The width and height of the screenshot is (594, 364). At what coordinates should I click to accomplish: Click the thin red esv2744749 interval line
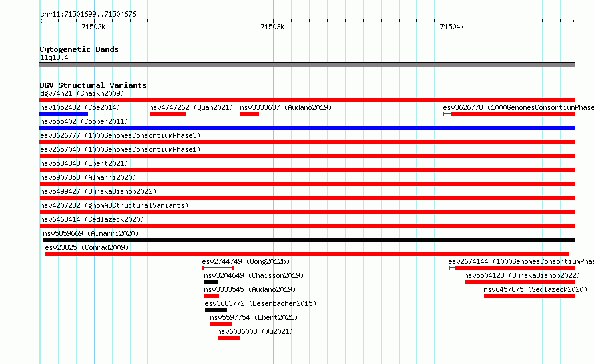pos(218,268)
